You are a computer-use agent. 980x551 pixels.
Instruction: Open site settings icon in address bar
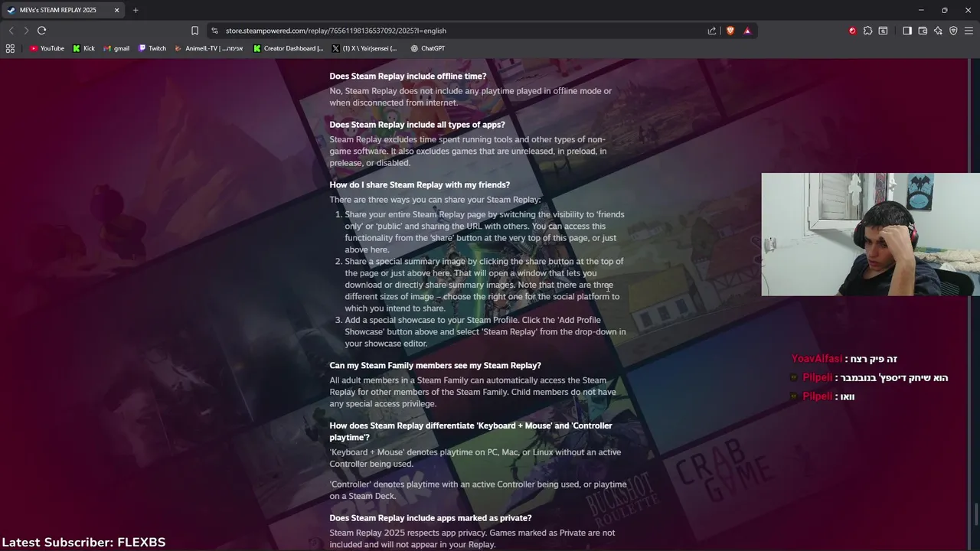pos(214,31)
